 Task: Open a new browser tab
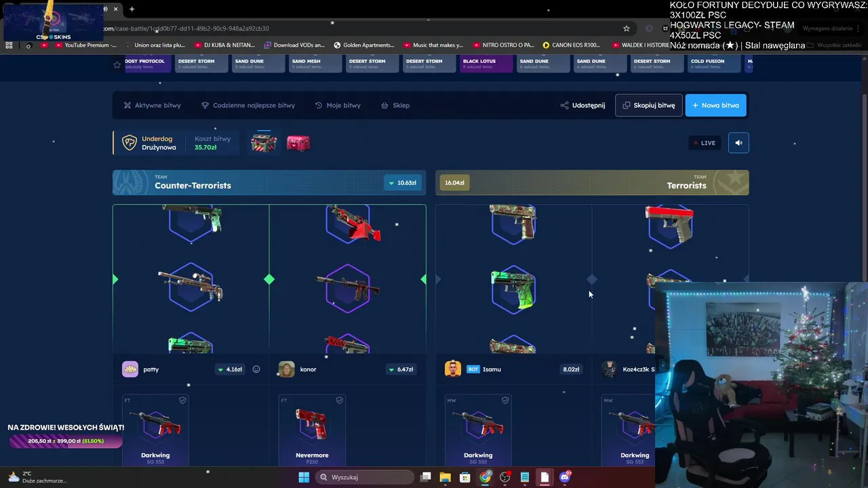(x=132, y=9)
